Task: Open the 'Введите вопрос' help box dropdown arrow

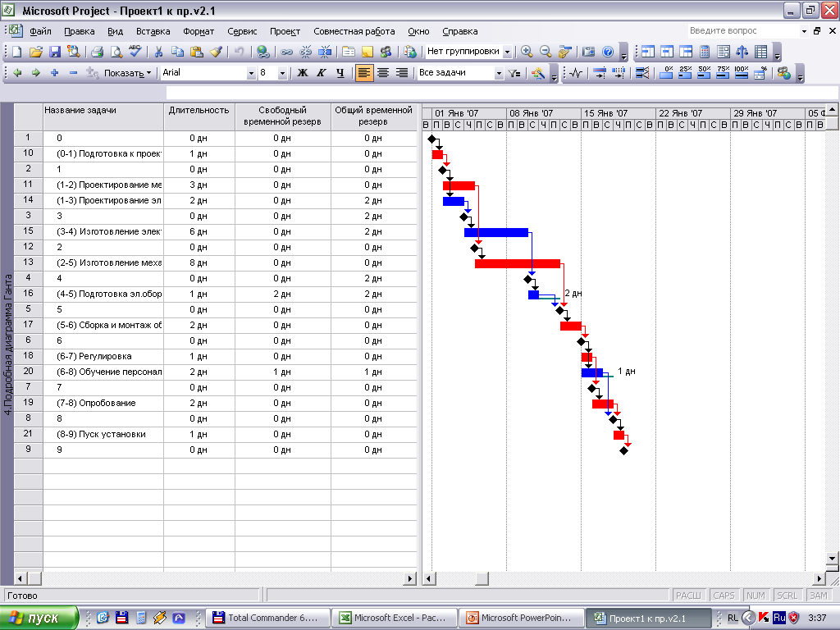Action: click(x=804, y=31)
